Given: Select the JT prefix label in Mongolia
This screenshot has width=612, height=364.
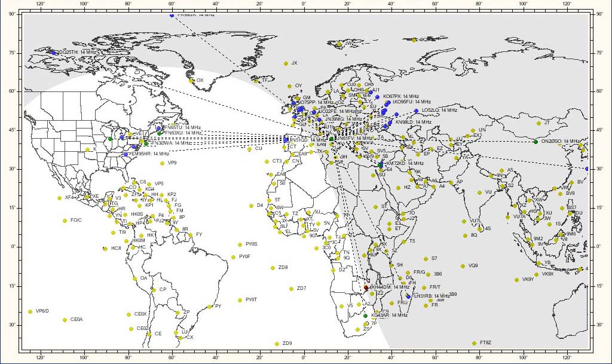Looking at the screenshot, I should tap(547, 123).
